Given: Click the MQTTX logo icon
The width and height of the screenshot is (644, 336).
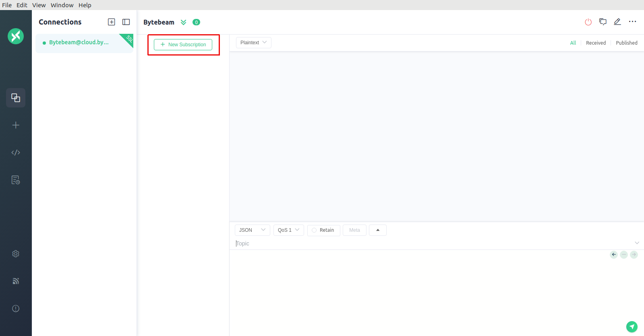Looking at the screenshot, I should click(16, 36).
